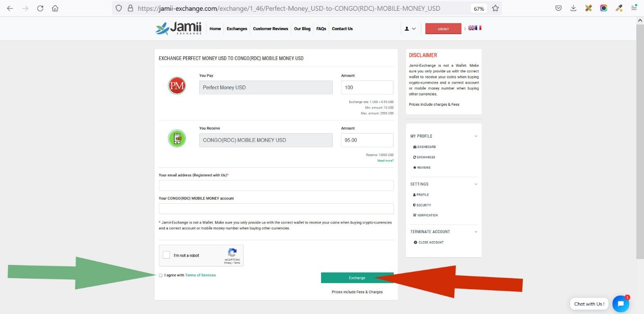Image resolution: width=644 pixels, height=314 pixels.
Task: Open REVIEWS in the sidebar
Action: click(x=422, y=168)
